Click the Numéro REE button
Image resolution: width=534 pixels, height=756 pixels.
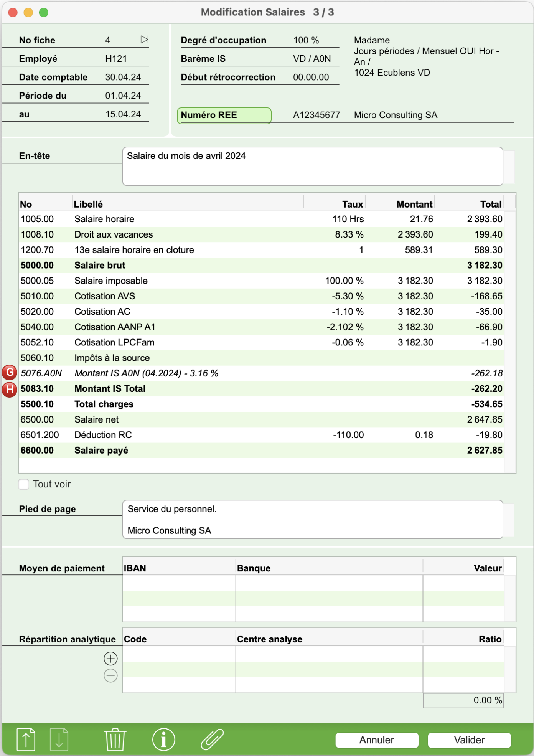(224, 115)
